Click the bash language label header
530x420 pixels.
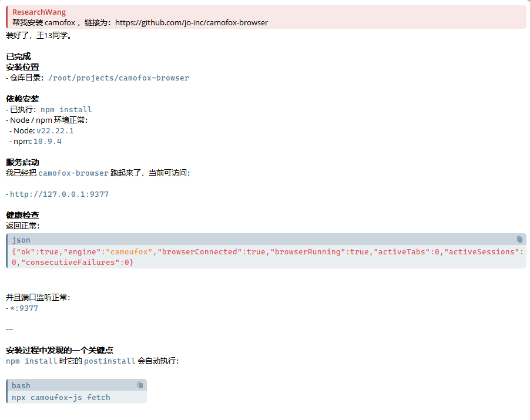[21, 385]
